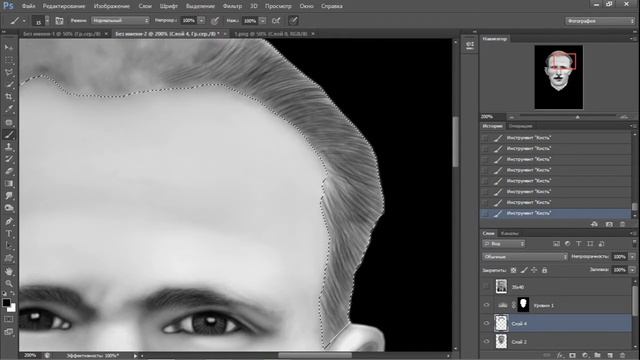
Task: Select the Healing Brush tool
Action: (x=9, y=122)
